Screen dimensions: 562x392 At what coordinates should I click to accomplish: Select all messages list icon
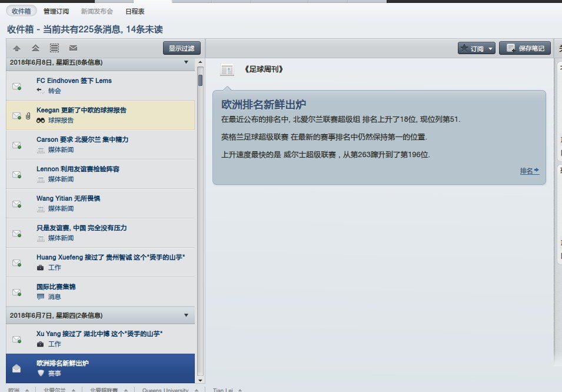55,48
